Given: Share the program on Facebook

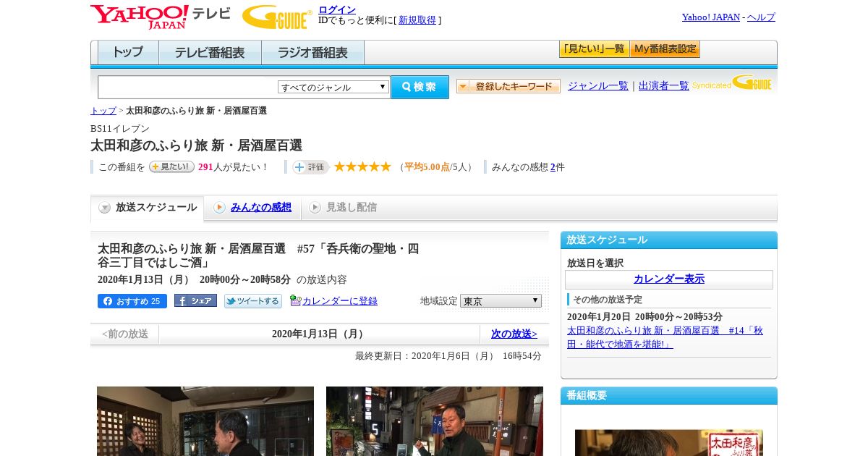Looking at the screenshot, I should point(195,301).
